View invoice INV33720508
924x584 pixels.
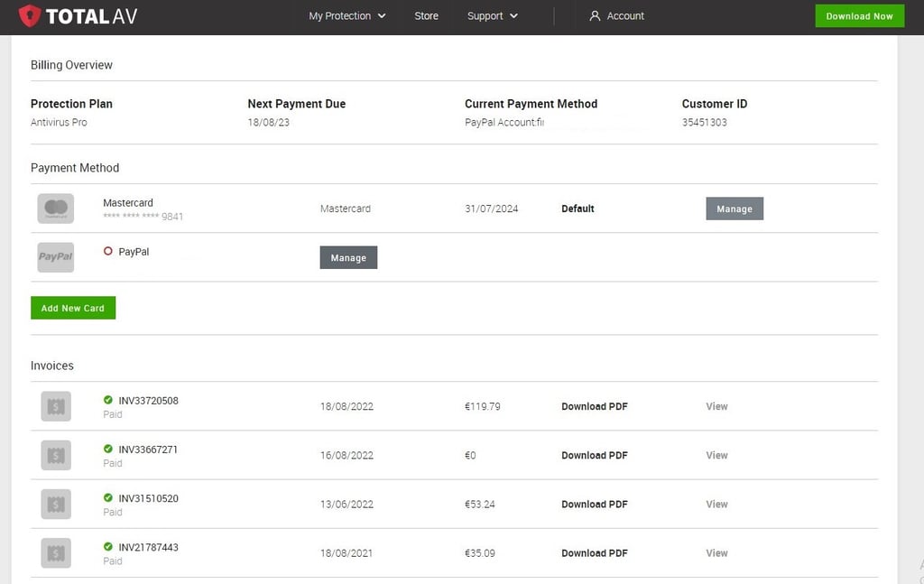click(x=716, y=406)
